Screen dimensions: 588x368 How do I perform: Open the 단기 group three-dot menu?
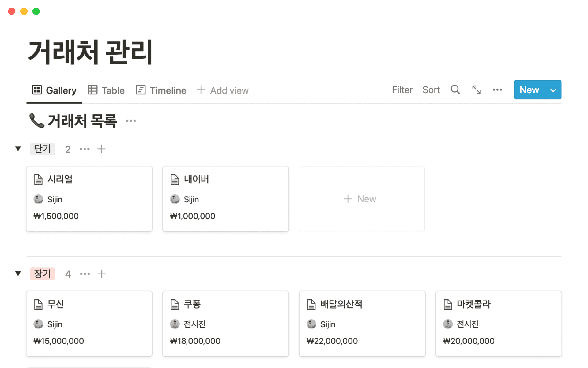tap(85, 149)
